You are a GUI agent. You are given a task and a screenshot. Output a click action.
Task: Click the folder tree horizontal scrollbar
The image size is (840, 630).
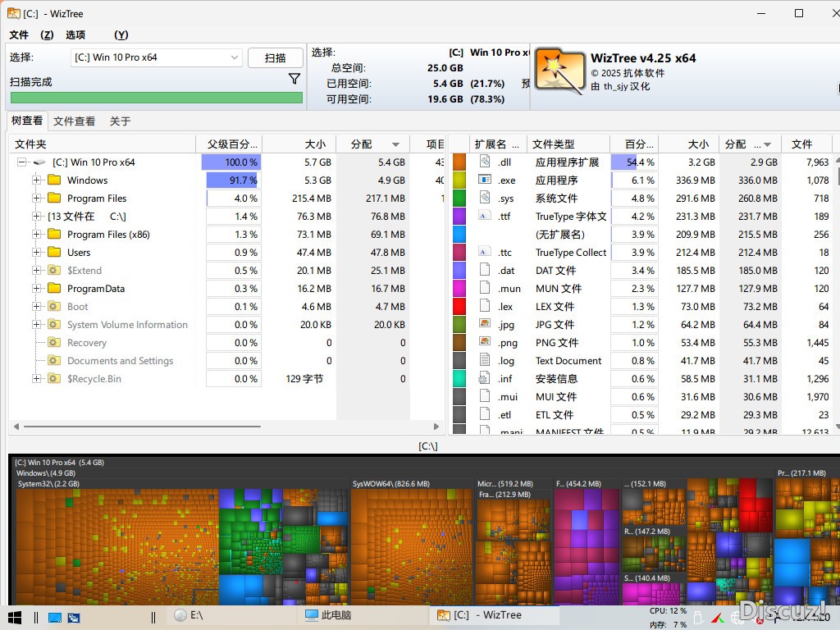143,427
